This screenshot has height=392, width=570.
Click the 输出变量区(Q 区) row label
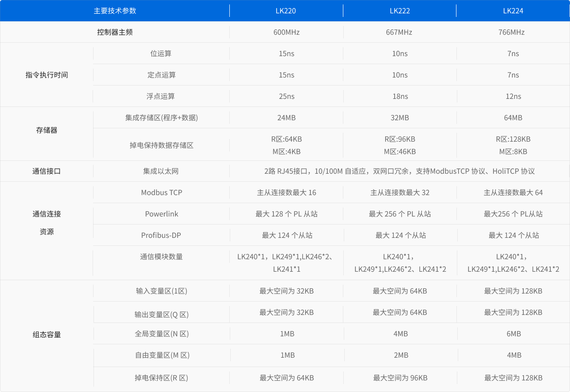(x=161, y=314)
